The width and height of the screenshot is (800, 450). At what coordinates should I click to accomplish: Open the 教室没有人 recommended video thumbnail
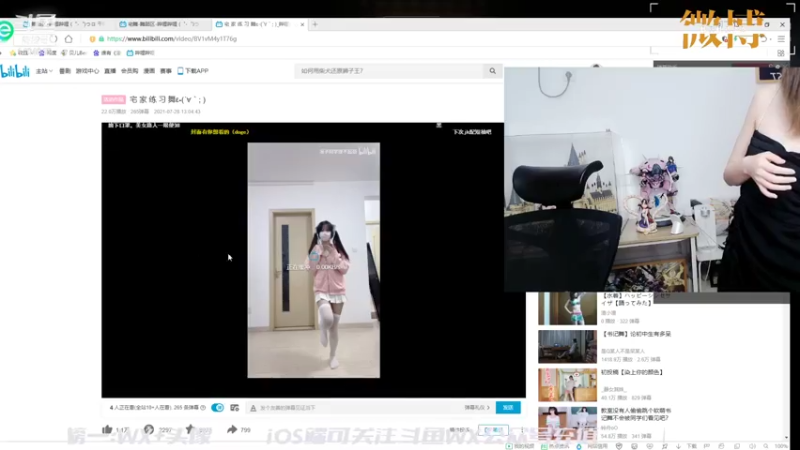(567, 422)
